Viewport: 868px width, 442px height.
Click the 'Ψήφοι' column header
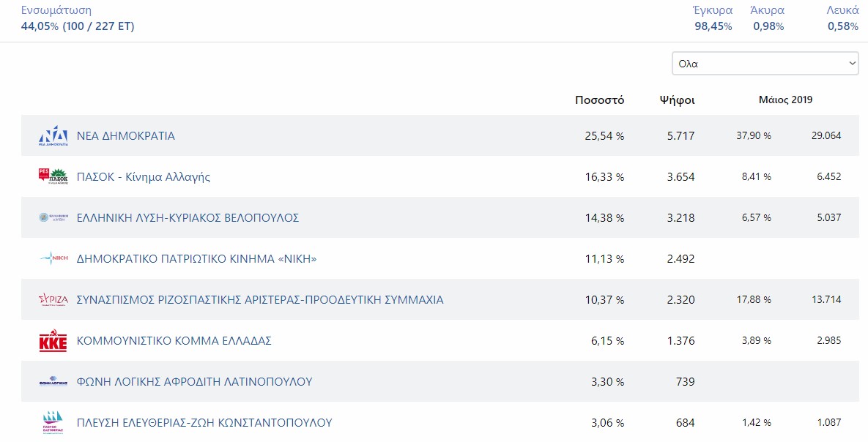[x=677, y=100]
